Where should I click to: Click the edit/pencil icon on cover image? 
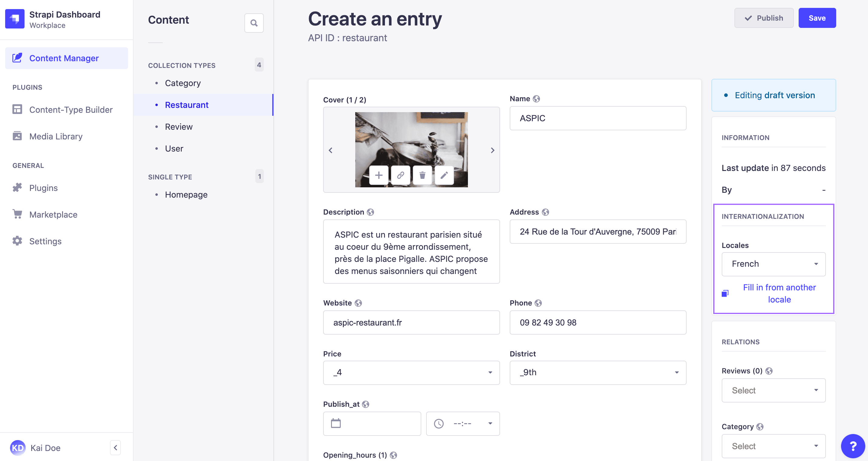pos(444,175)
